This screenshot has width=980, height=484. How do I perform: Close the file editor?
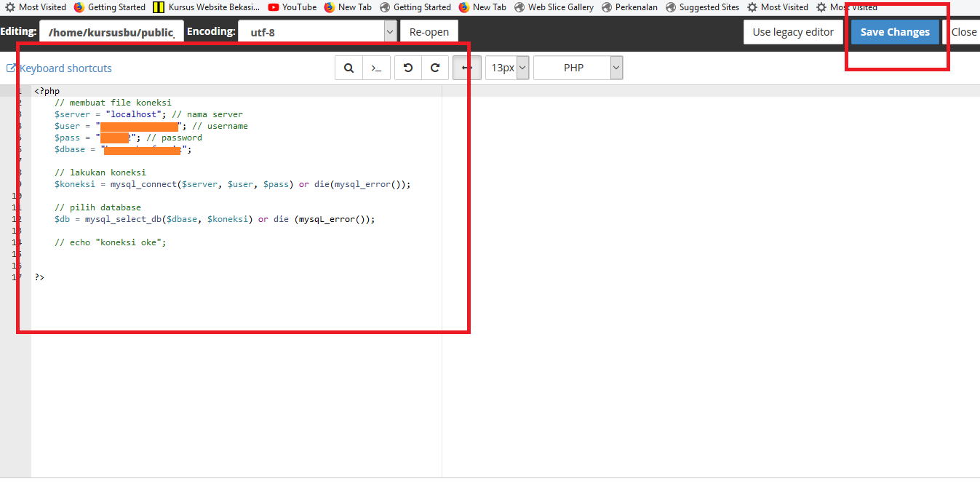pos(963,32)
